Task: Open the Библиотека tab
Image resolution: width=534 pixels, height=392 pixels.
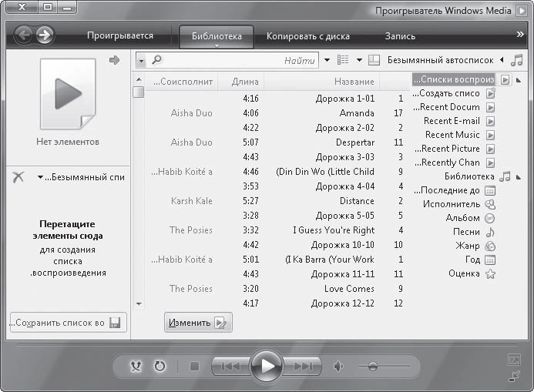Action: coord(217,36)
